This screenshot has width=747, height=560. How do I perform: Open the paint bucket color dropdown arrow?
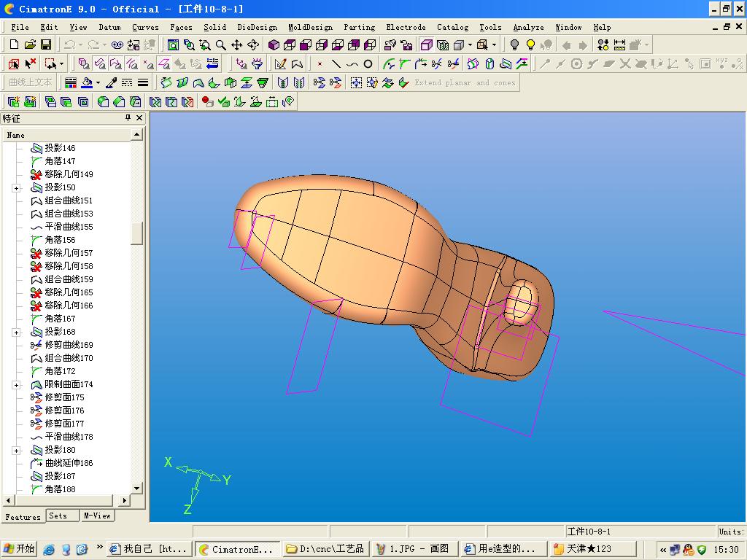tap(98, 83)
